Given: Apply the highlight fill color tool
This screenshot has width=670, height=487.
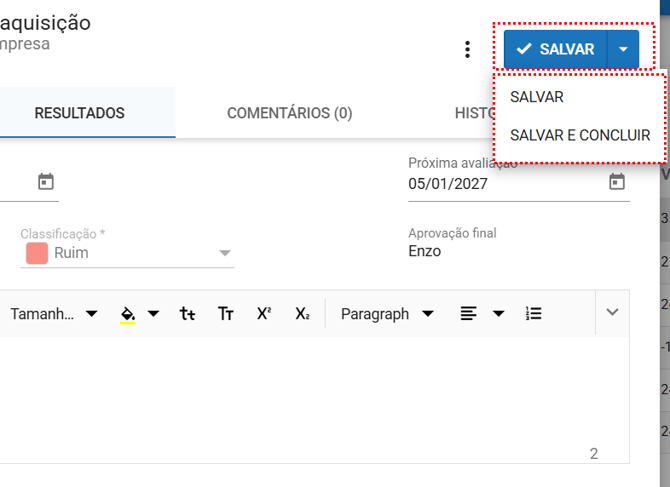Looking at the screenshot, I should click(128, 314).
